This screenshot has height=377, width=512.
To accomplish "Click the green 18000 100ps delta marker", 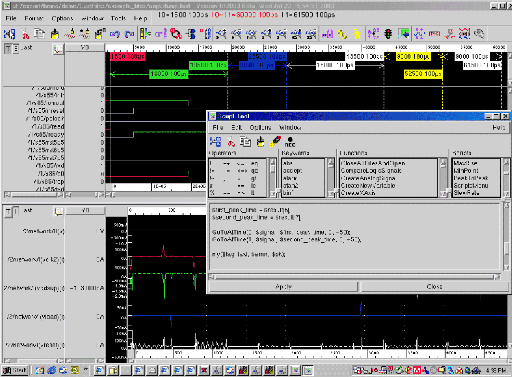I will click(x=169, y=74).
